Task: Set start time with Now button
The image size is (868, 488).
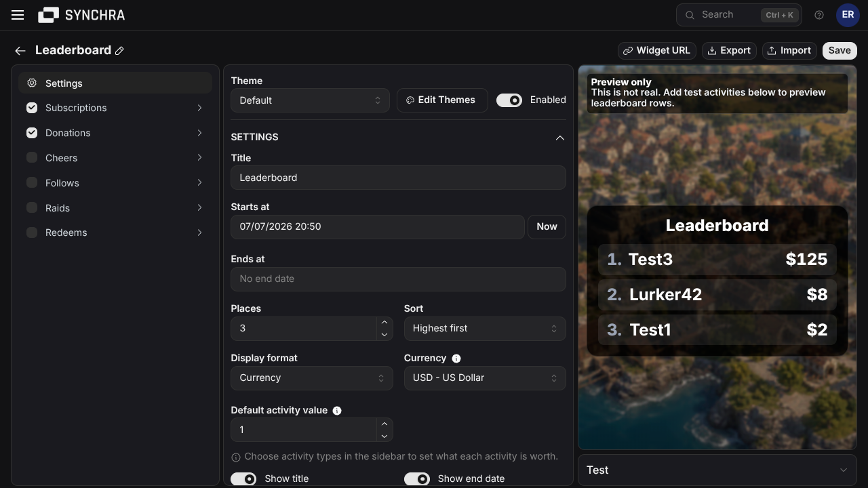Action: click(x=547, y=227)
